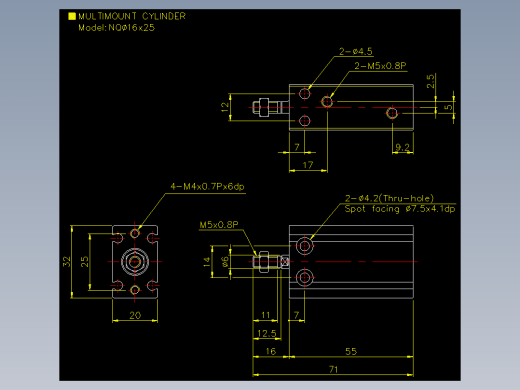Click the 2-ø4.5 hole callout
The image size is (520, 390).
point(356,51)
